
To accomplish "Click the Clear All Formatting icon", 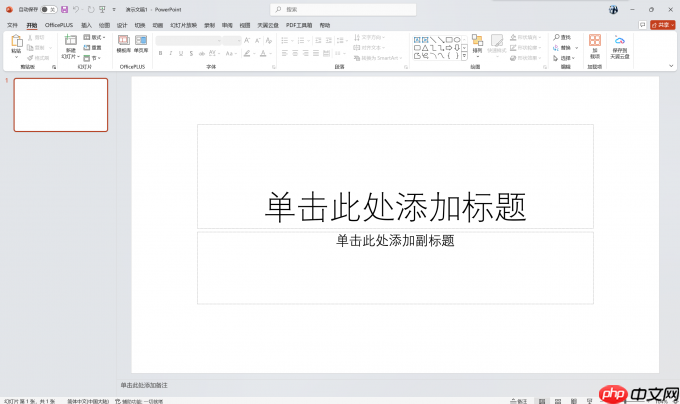I will pos(269,40).
